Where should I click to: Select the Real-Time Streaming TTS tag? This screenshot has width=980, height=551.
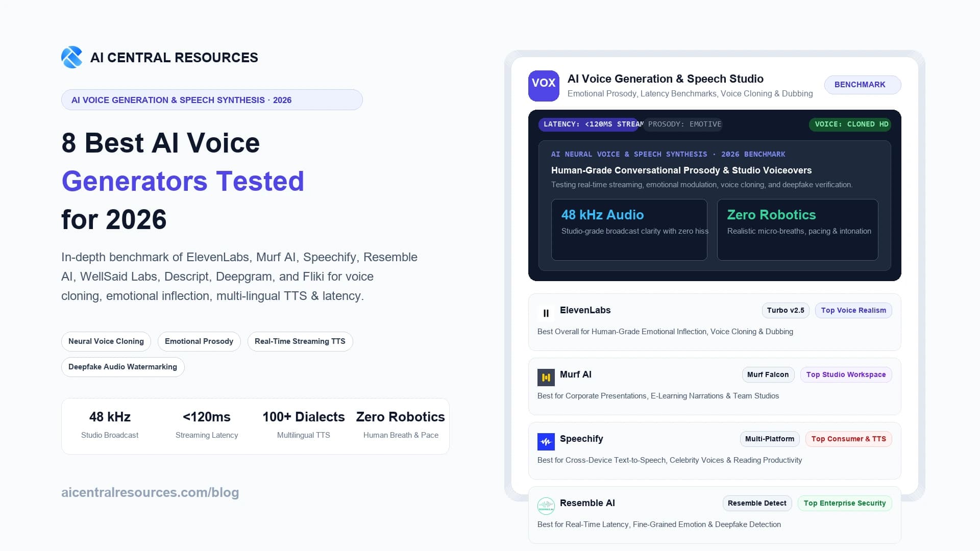[x=300, y=341]
